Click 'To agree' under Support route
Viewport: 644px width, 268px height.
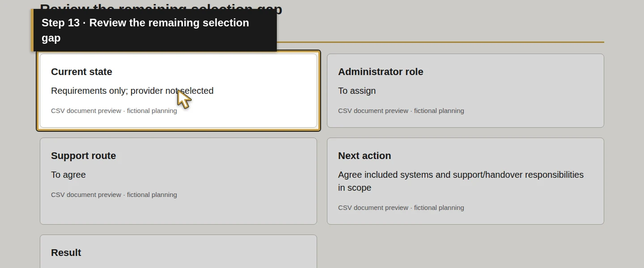point(68,175)
